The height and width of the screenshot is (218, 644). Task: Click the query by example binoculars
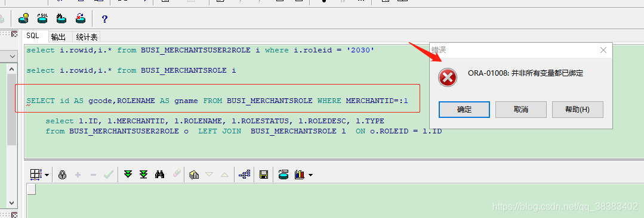pos(160,175)
